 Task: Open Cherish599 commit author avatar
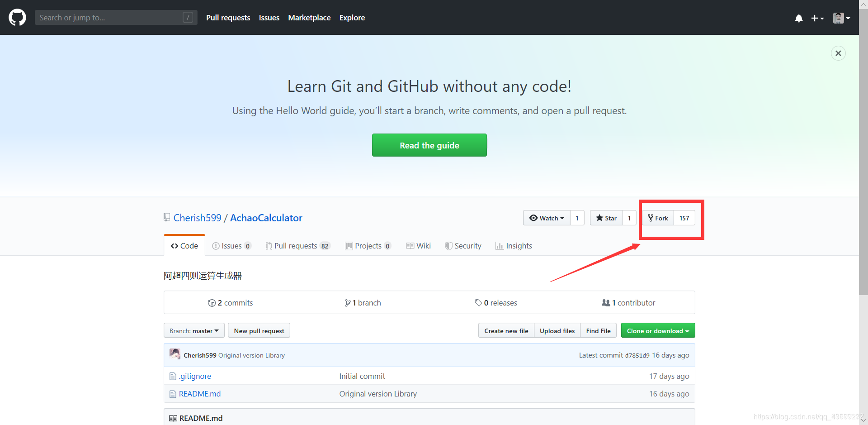(x=175, y=354)
